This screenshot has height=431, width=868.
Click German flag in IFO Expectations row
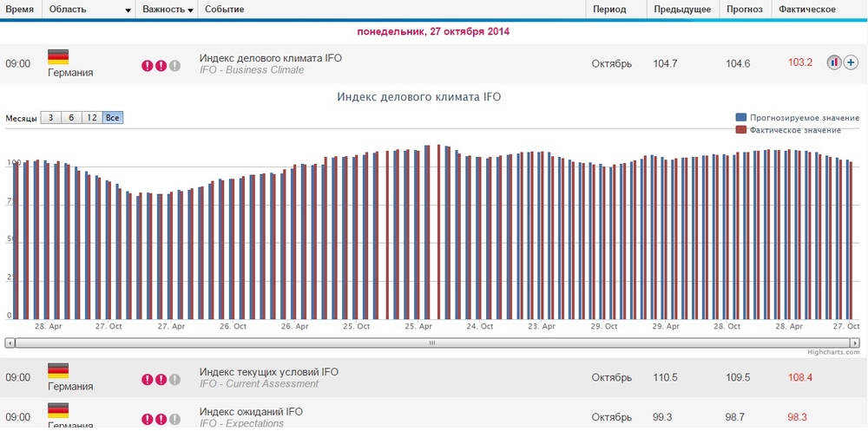click(58, 410)
